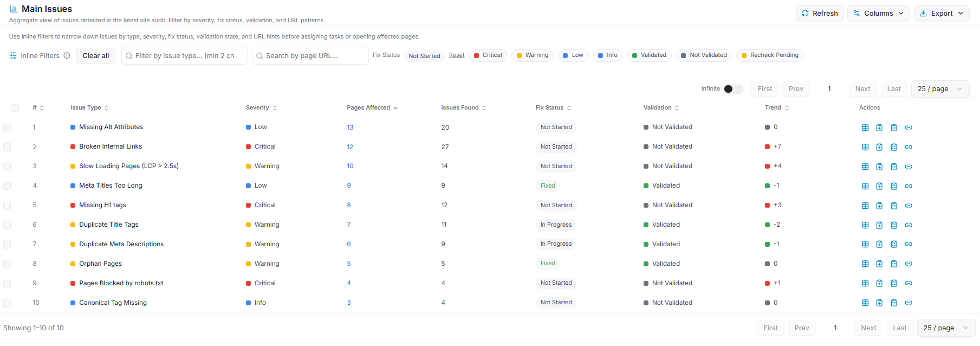Click the top pagination Next button
The height and width of the screenshot is (346, 980).
[862, 89]
